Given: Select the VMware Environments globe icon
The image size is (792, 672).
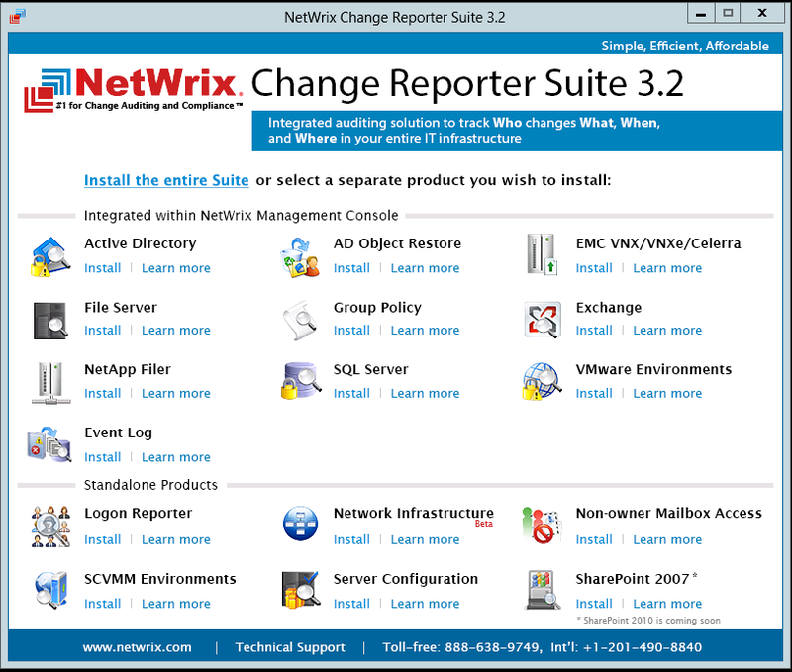Looking at the screenshot, I should [x=542, y=381].
